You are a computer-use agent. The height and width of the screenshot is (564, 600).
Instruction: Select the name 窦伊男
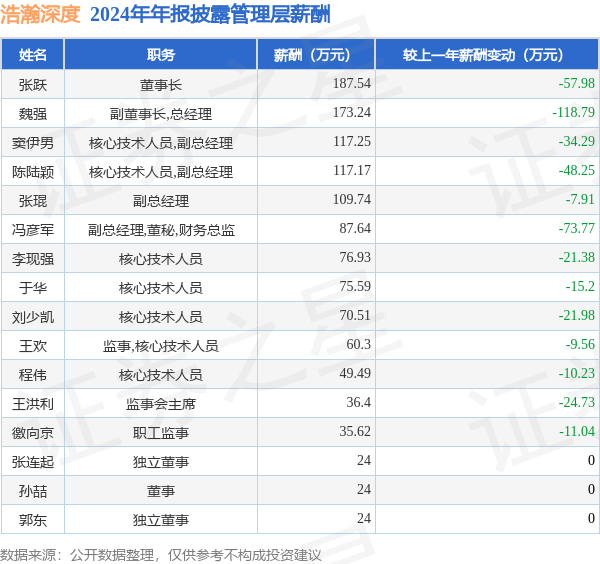coord(33,143)
